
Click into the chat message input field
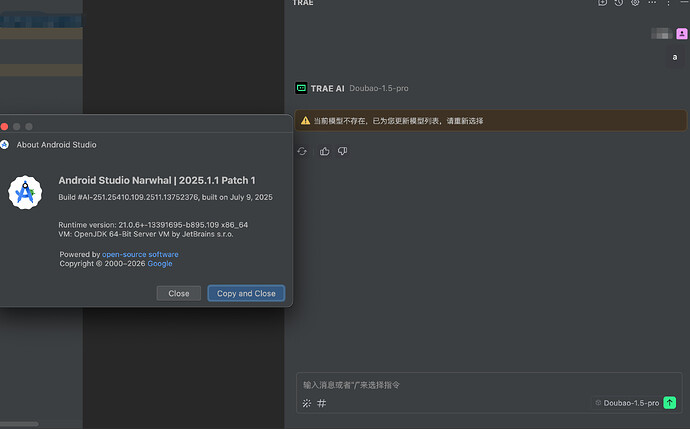pyautogui.click(x=480, y=384)
